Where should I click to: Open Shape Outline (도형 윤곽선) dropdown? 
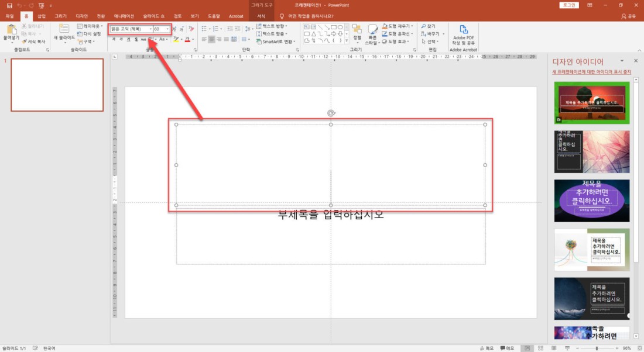396,34
